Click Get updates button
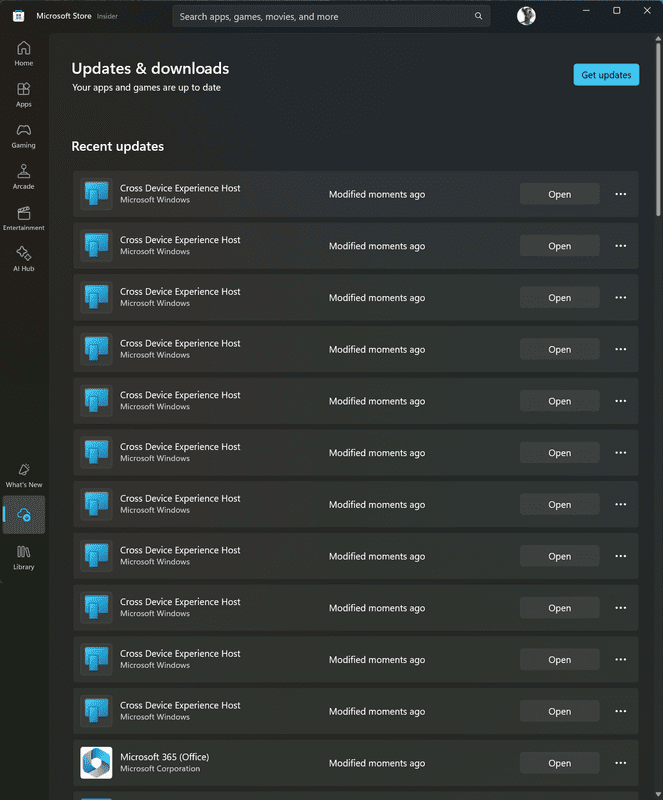The width and height of the screenshot is (663, 800). 606,75
